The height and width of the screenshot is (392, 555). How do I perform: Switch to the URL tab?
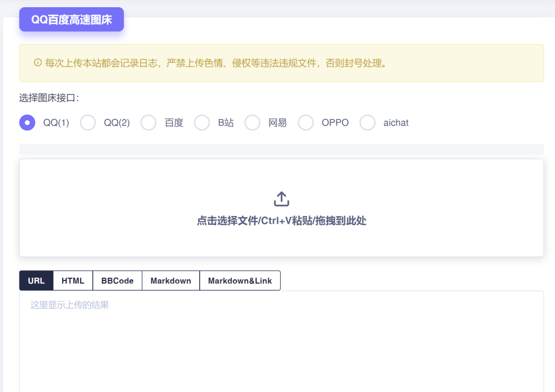36,280
